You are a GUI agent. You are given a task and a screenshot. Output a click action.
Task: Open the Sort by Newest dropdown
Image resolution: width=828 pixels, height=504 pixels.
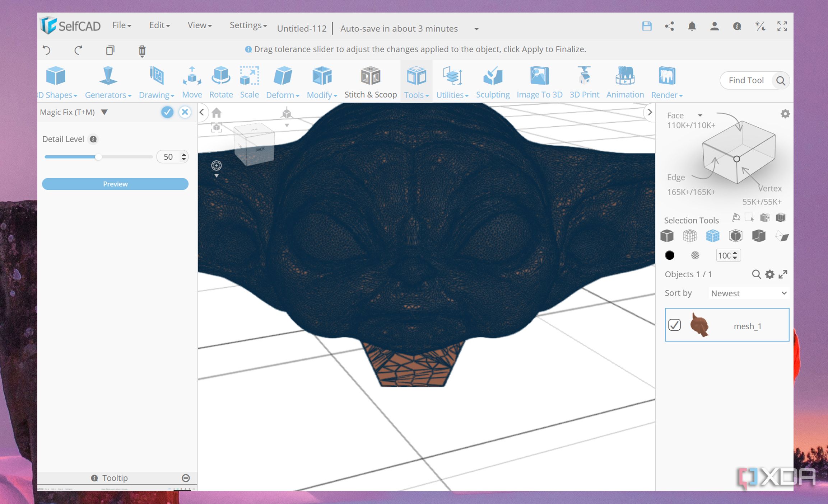tap(749, 293)
